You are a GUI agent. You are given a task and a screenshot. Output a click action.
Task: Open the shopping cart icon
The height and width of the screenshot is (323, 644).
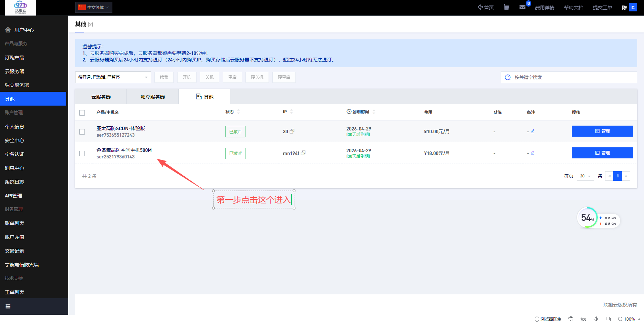(506, 7)
